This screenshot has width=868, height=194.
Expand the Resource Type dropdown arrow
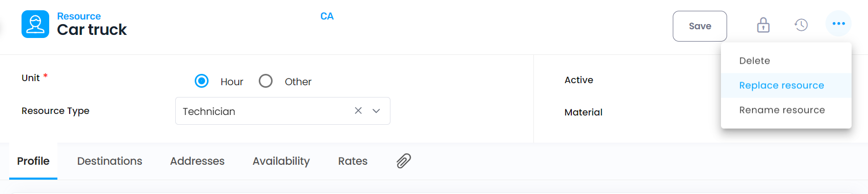[x=376, y=111]
